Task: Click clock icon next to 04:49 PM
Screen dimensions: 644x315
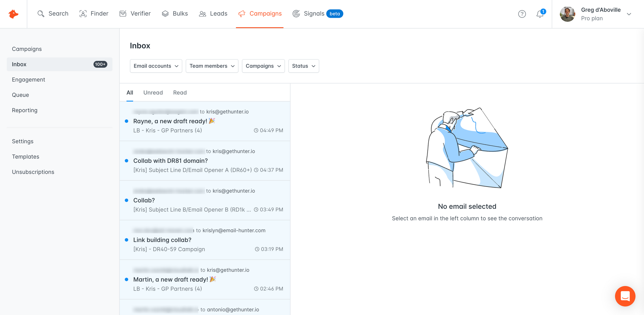Action: tap(256, 130)
